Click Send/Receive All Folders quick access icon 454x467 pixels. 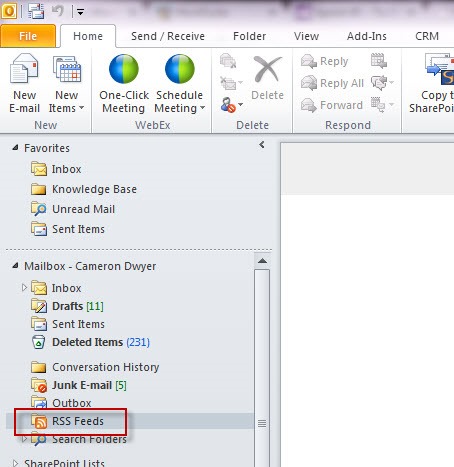tap(36, 11)
